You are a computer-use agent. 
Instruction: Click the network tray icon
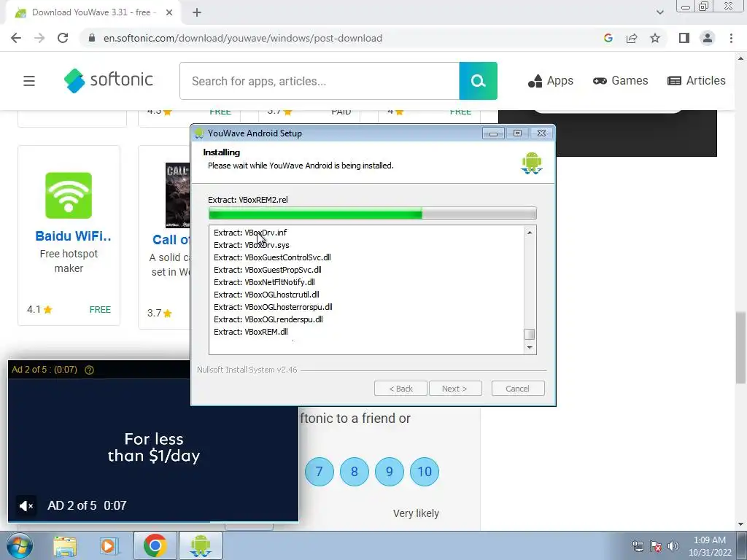pos(638,546)
